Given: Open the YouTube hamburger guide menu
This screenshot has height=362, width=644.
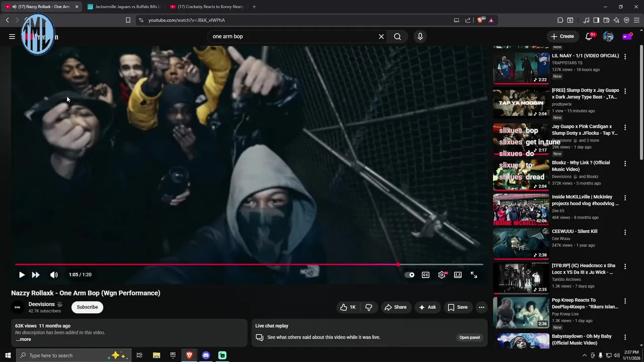Looking at the screenshot, I should click(12, 36).
